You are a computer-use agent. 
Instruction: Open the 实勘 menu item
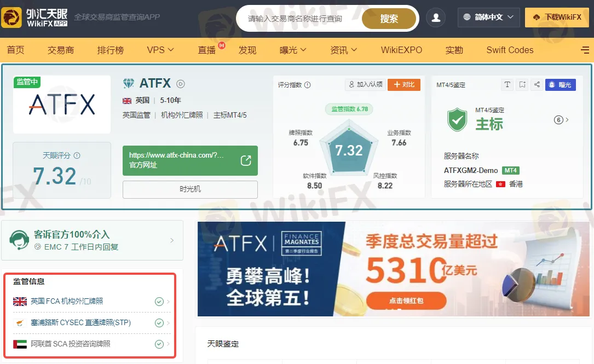click(454, 50)
